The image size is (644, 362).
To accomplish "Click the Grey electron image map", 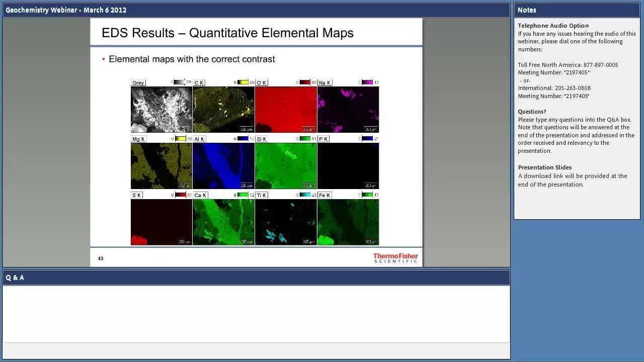I will (x=162, y=110).
